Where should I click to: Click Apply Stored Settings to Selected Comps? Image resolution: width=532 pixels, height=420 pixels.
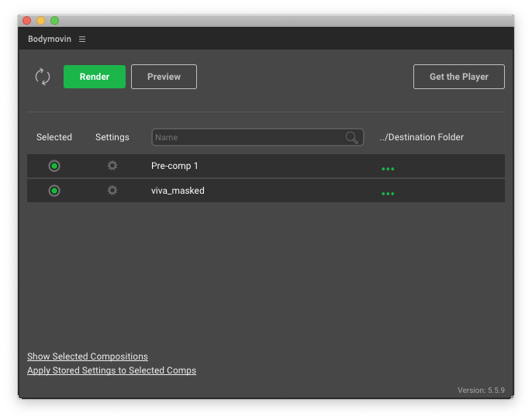[112, 370]
